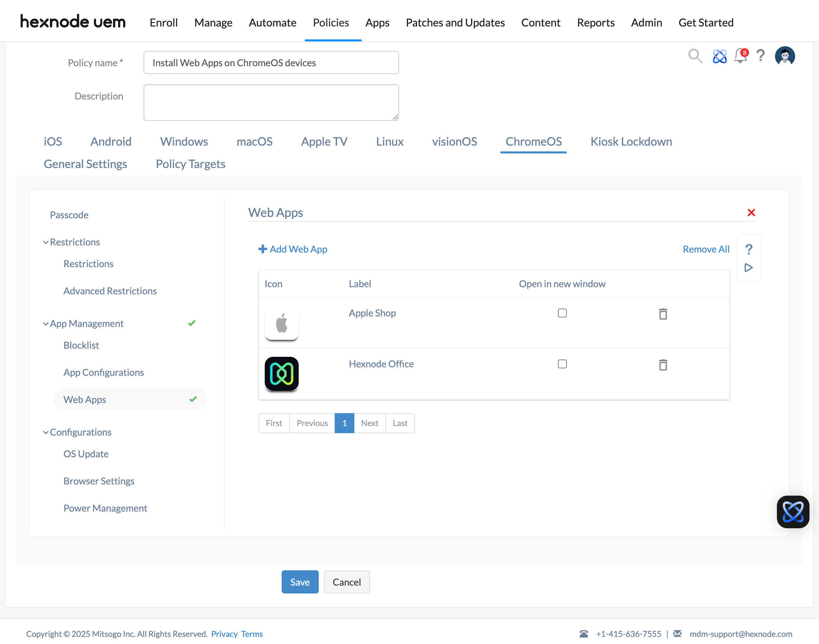The image size is (819, 644).
Task: Click the help question mark in header
Action: click(761, 56)
